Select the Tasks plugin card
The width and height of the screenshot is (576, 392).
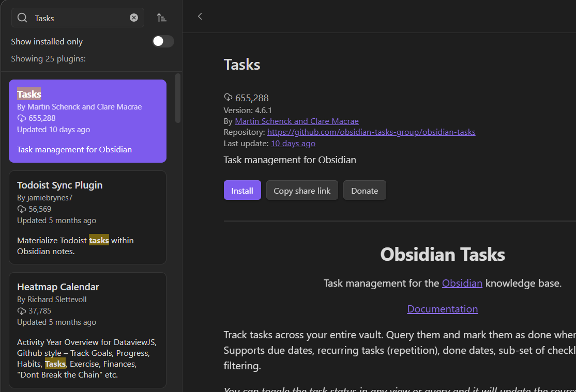pyautogui.click(x=87, y=121)
